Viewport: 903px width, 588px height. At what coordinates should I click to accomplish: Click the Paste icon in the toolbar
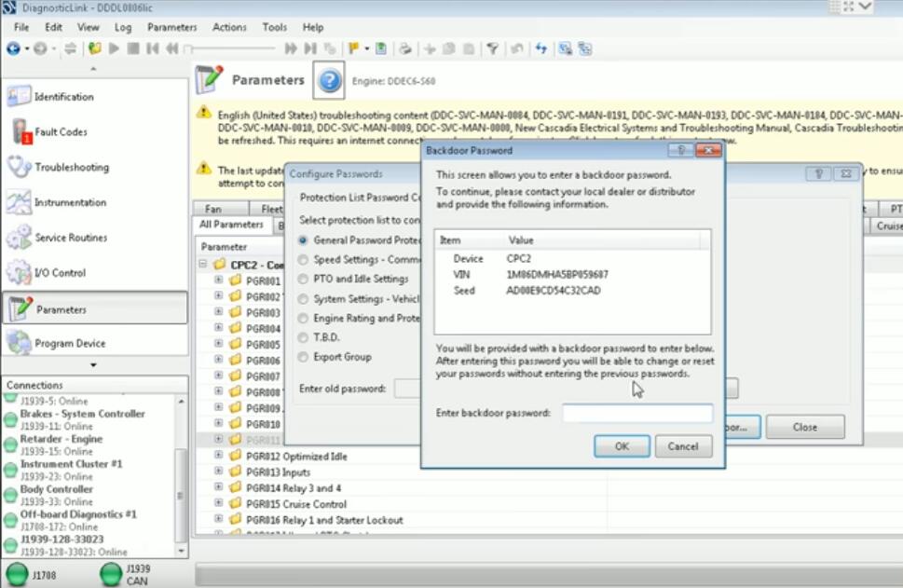point(469,49)
